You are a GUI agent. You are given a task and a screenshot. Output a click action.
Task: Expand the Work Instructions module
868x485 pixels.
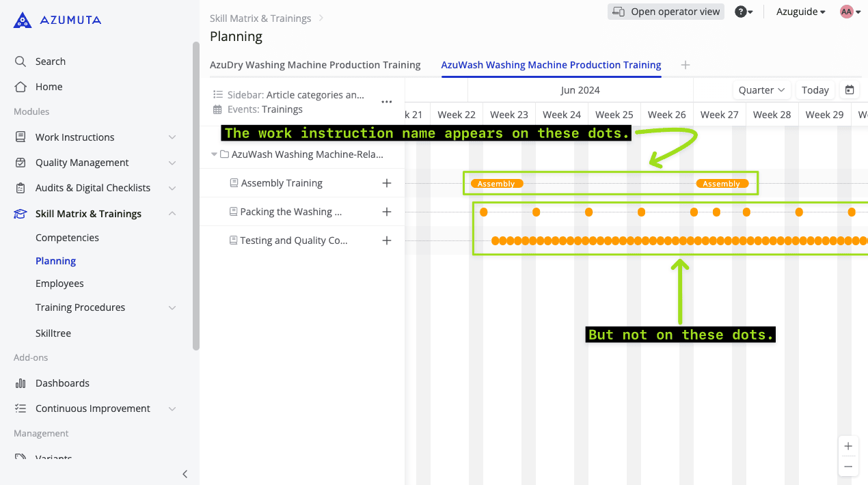[172, 137]
